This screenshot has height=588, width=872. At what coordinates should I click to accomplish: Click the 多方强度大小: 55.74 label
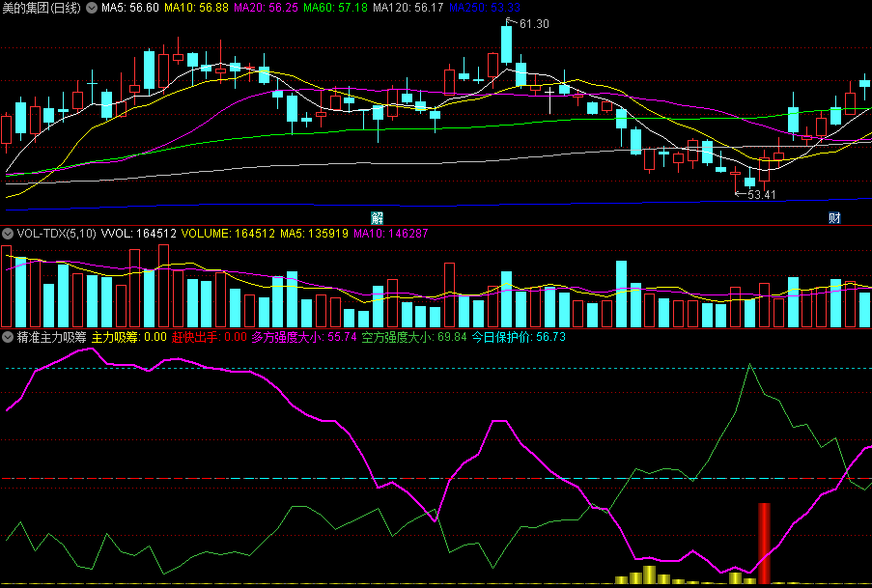tap(304, 337)
